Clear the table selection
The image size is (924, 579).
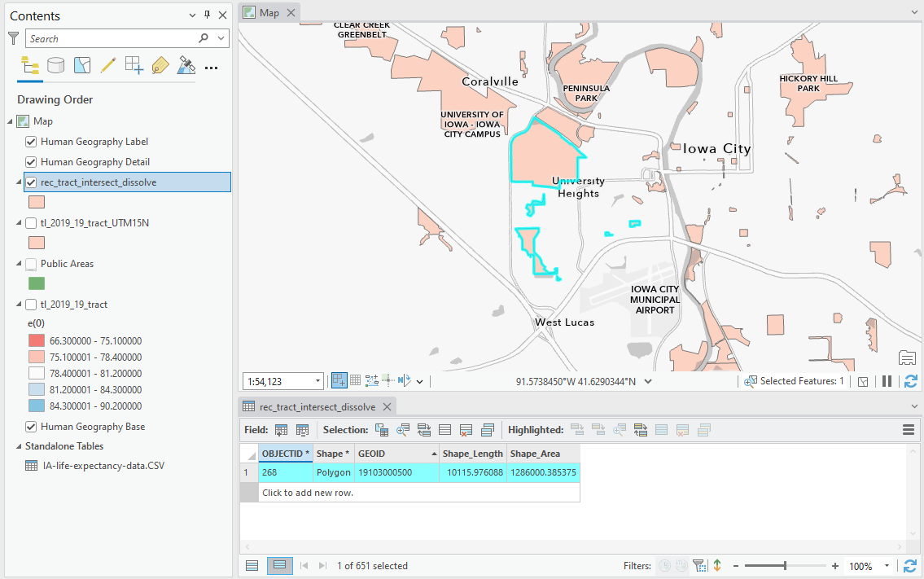pos(445,430)
